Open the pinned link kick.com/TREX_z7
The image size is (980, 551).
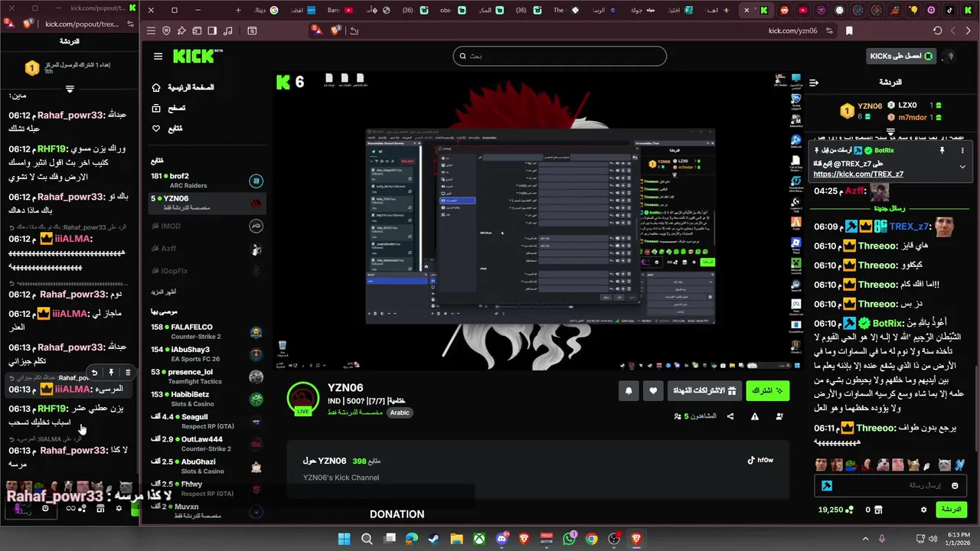coord(858,174)
